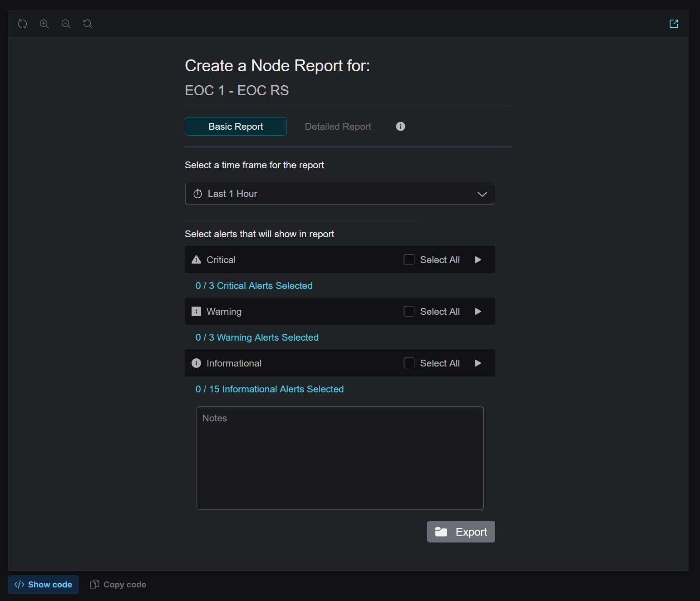Click the zoom in magnifier icon
The height and width of the screenshot is (601, 700).
click(x=44, y=24)
